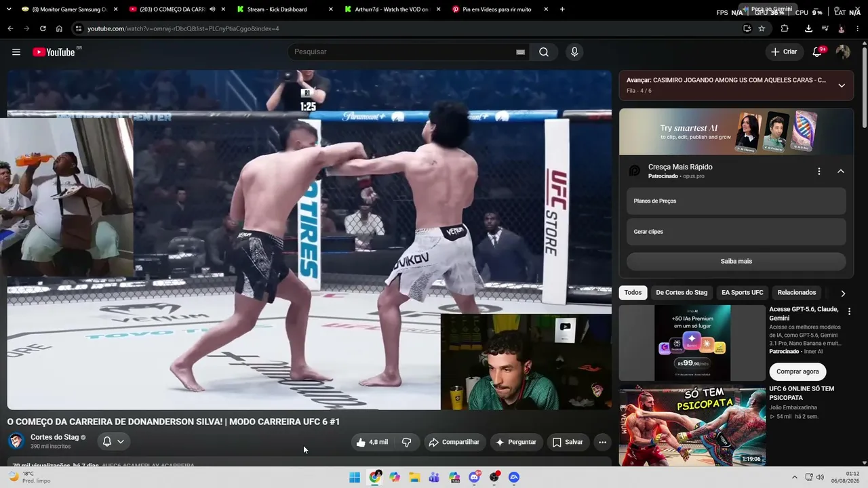The image size is (868, 488).
Task: Open the Windows Start menu
Action: tap(355, 477)
